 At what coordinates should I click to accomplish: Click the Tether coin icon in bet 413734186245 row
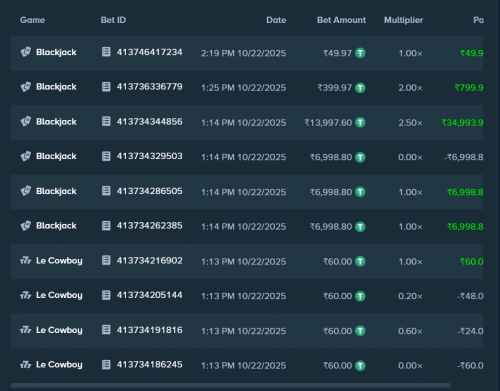(x=360, y=366)
